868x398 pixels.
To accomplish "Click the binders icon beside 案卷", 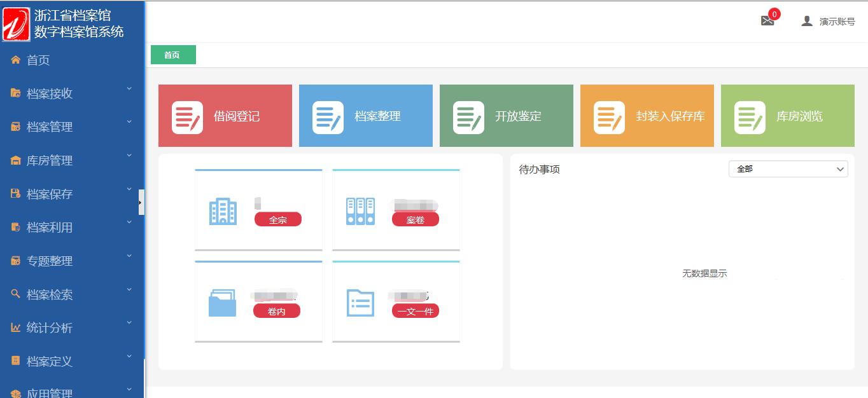I will coord(360,211).
